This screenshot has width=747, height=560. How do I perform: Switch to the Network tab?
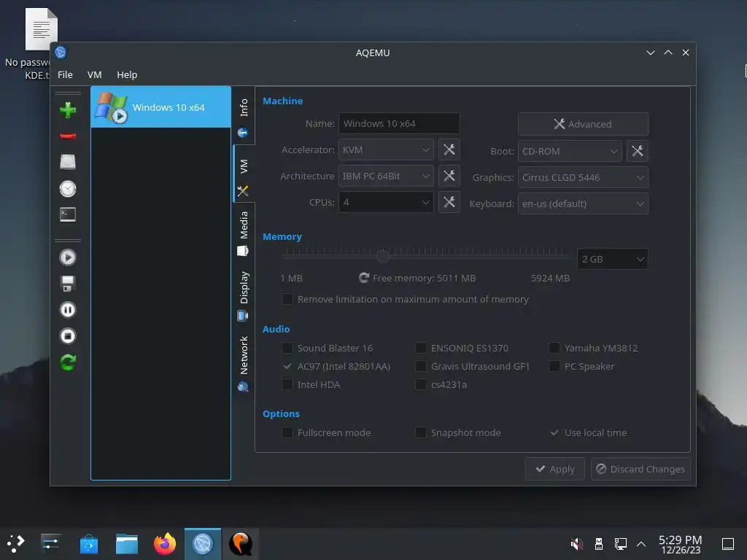(244, 363)
